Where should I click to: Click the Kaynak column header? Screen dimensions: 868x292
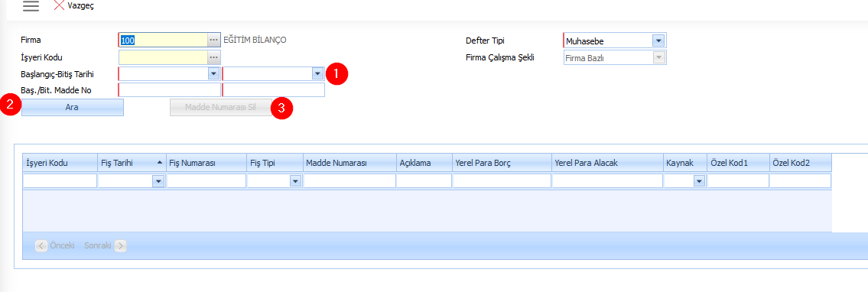[685, 163]
